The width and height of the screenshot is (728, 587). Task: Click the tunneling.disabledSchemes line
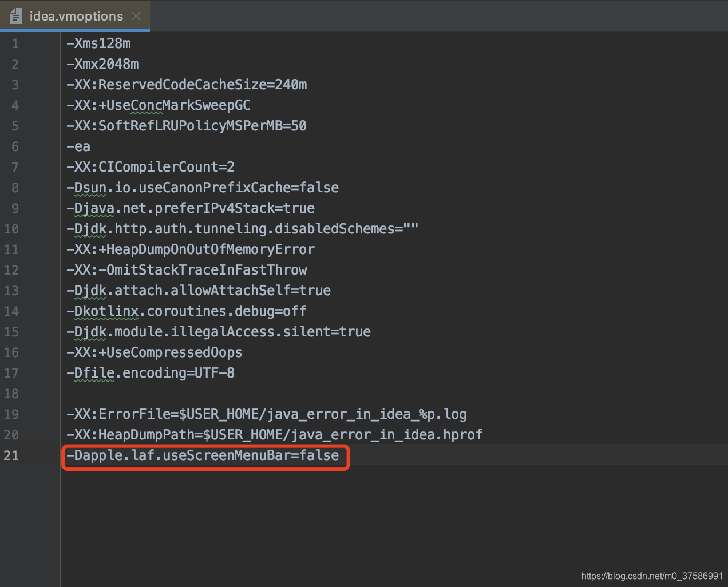(x=242, y=229)
